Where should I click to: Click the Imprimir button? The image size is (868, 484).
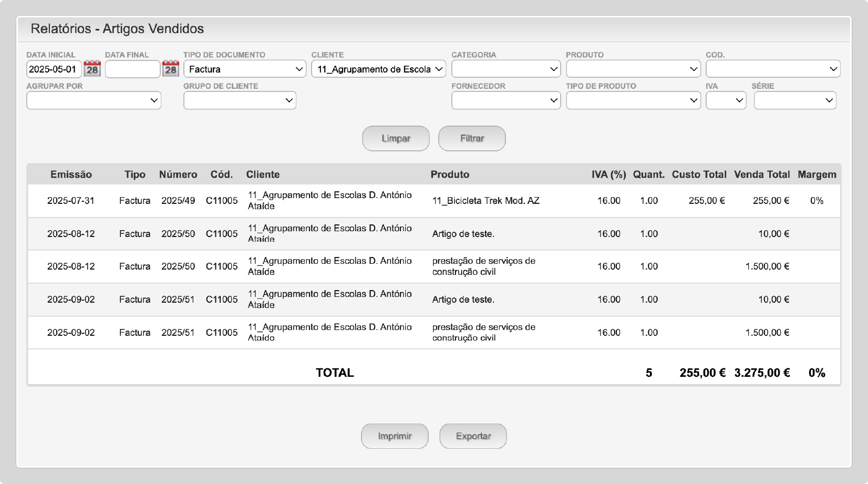[x=395, y=436]
